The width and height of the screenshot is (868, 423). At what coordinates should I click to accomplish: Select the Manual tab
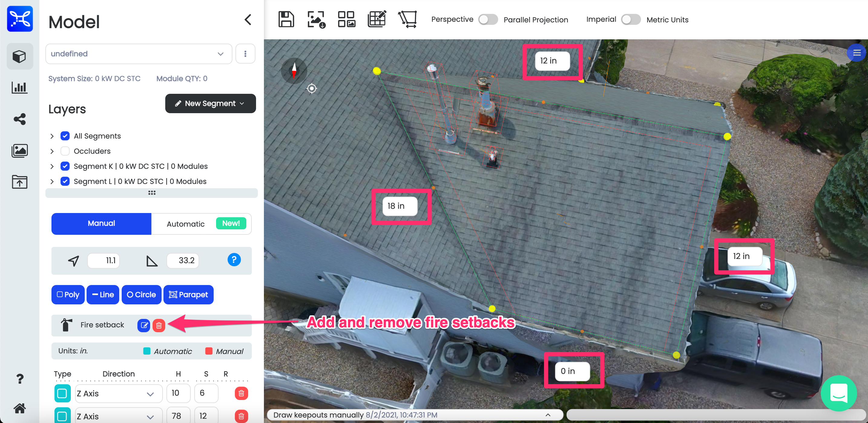point(101,224)
